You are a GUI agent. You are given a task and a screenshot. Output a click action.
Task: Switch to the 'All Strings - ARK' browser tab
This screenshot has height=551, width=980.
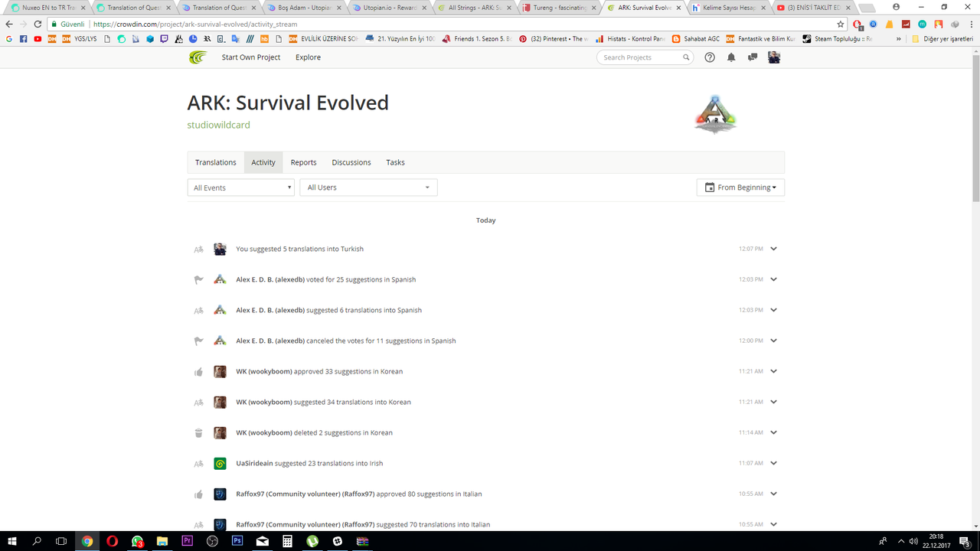pos(473,8)
